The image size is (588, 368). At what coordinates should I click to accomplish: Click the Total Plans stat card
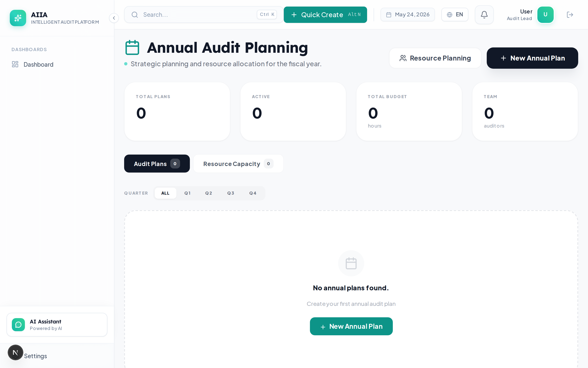click(177, 111)
